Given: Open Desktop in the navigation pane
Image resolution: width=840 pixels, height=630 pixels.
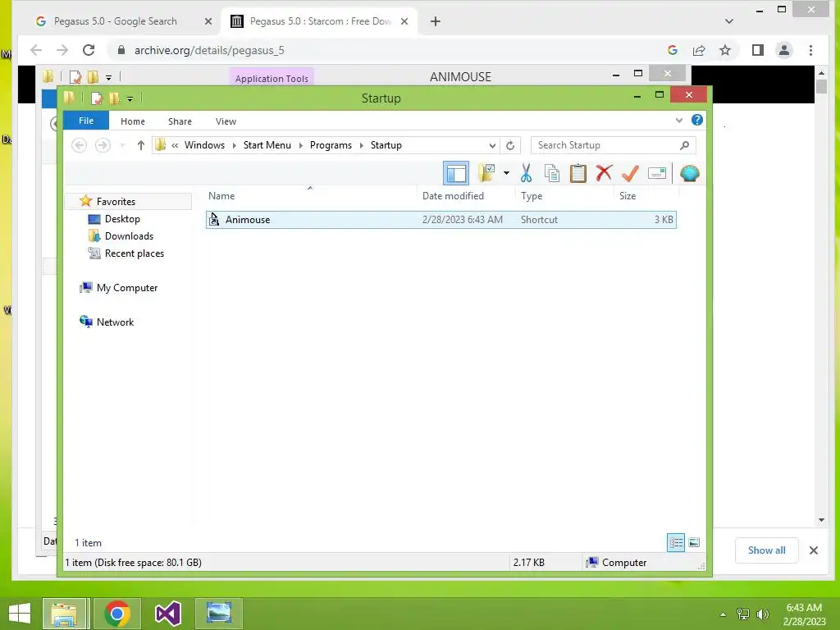Looking at the screenshot, I should (x=122, y=218).
